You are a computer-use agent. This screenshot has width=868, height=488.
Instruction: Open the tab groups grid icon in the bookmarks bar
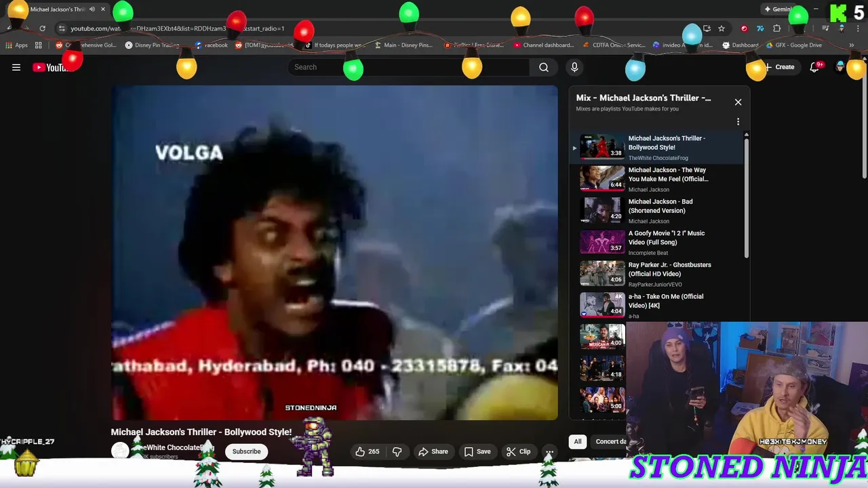[39, 45]
